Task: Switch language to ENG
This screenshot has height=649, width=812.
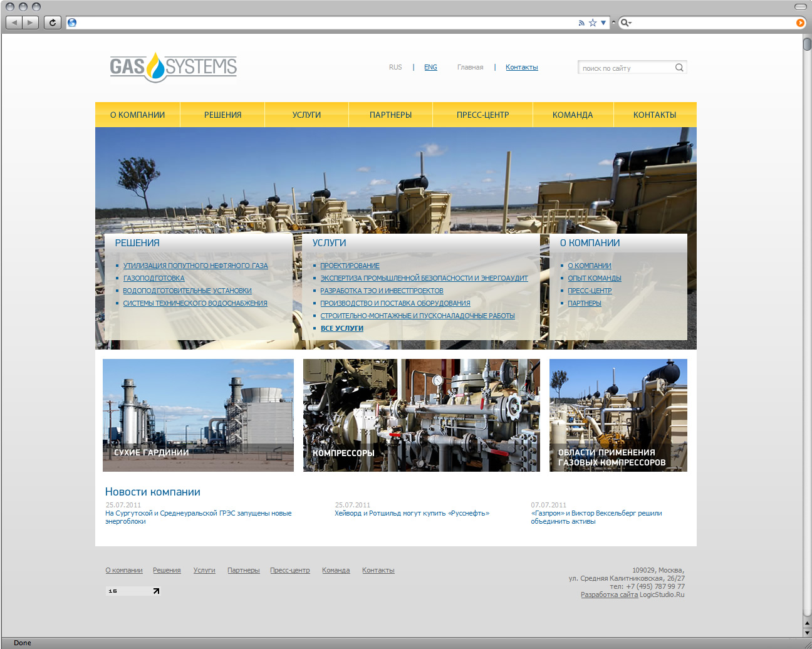Action: tap(430, 67)
